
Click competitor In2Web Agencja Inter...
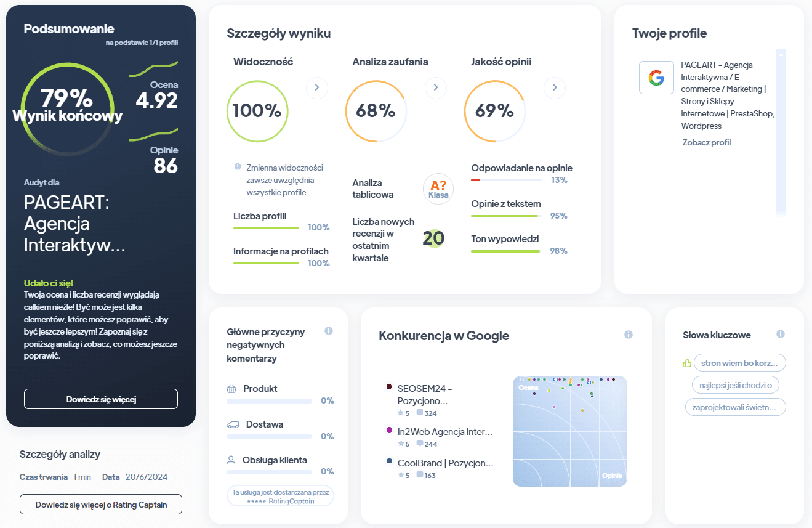point(445,432)
